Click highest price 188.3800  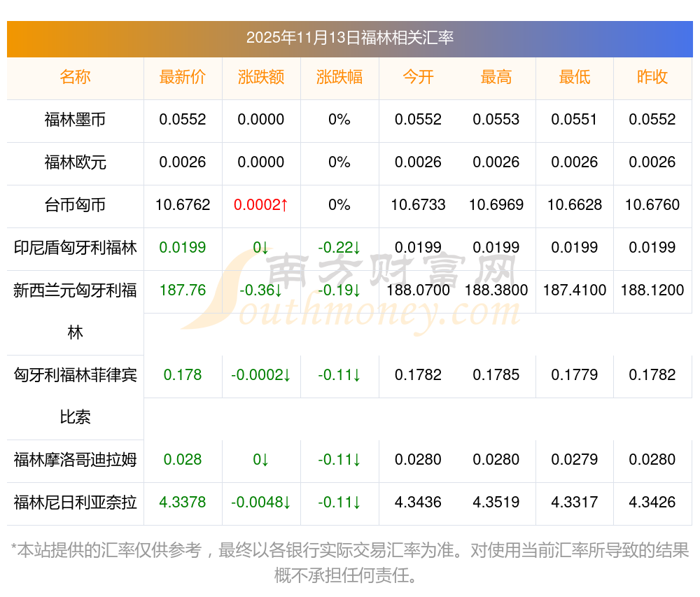[x=496, y=290]
